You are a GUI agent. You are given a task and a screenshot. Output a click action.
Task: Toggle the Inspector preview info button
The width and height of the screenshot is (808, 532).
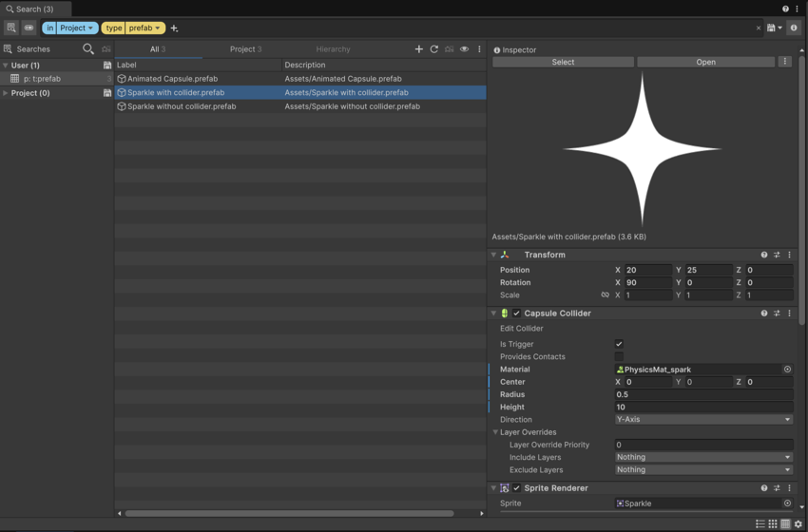[x=794, y=28]
